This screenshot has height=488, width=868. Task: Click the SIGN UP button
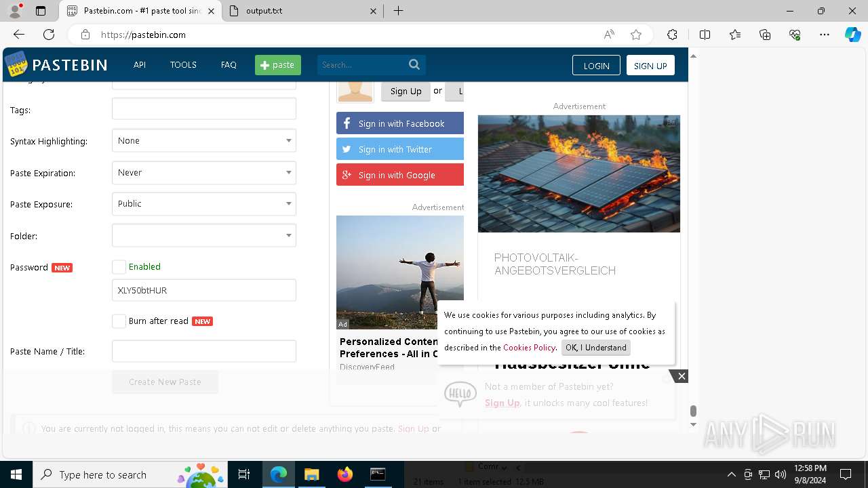[650, 65]
